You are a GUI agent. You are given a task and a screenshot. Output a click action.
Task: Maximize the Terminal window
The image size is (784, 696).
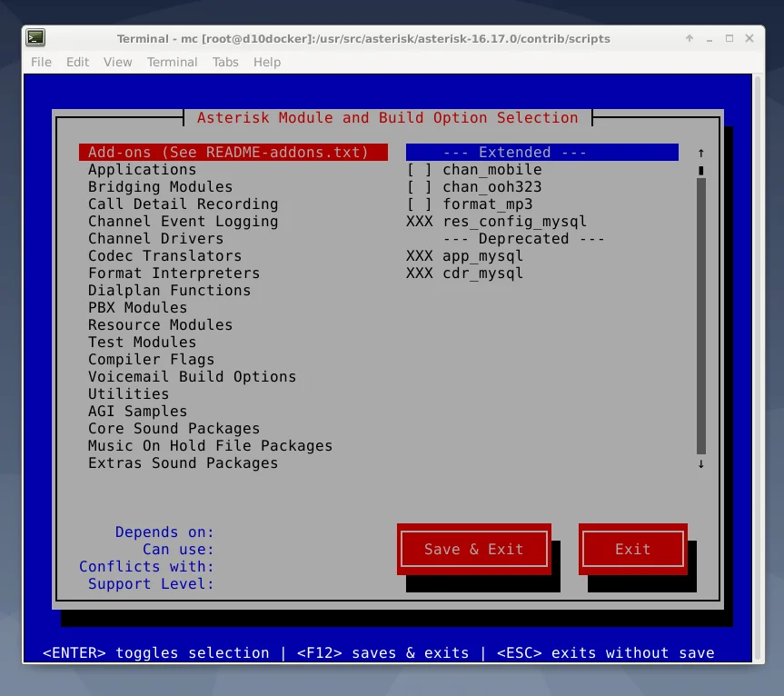point(729,38)
